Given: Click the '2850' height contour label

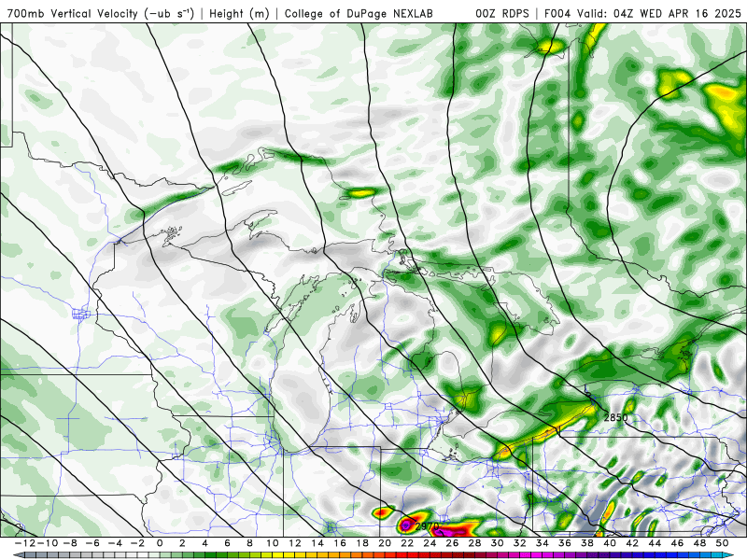Looking at the screenshot, I should coord(615,417).
